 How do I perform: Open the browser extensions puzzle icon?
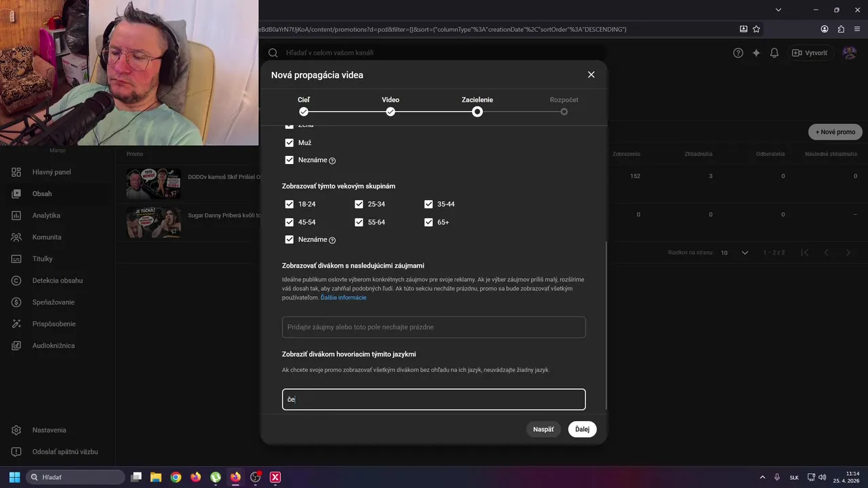click(841, 29)
